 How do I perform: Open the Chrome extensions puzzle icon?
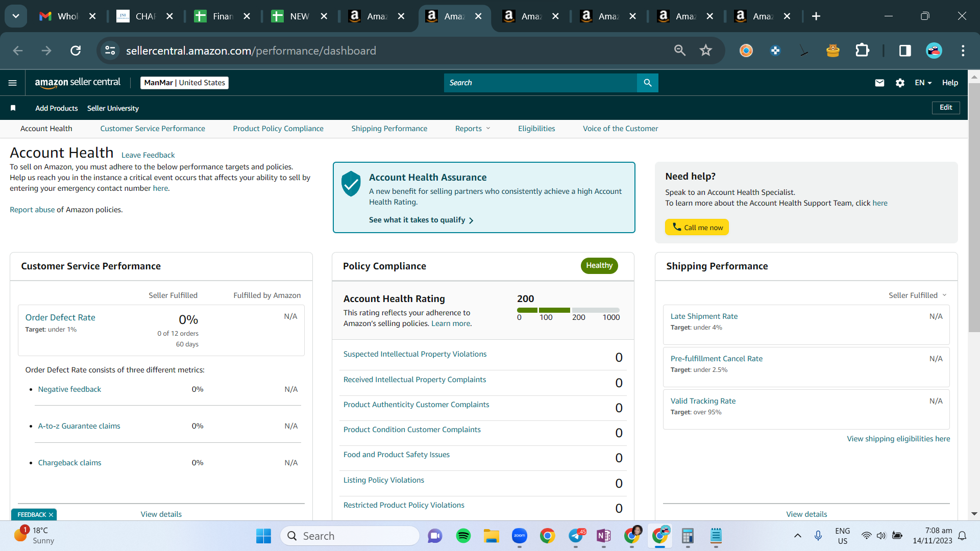(862, 51)
